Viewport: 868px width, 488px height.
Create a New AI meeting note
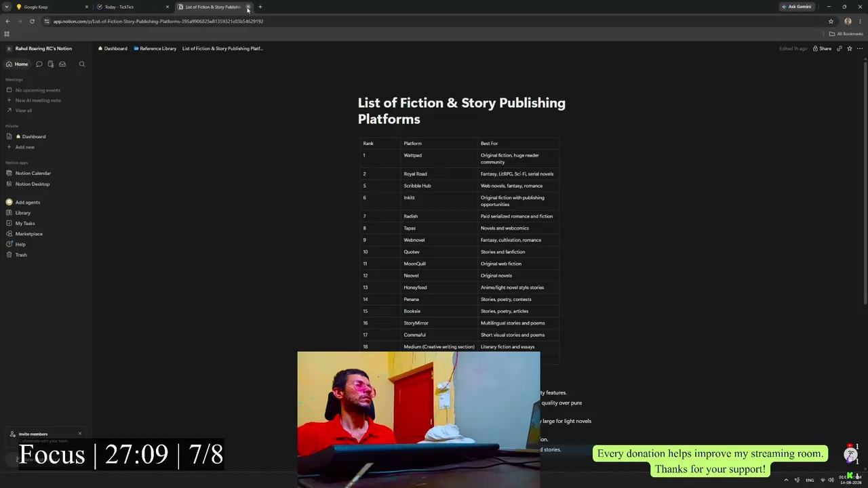tap(38, 100)
